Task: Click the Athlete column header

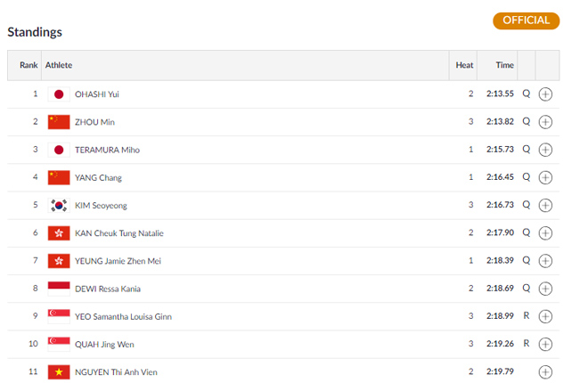Action: (59, 65)
